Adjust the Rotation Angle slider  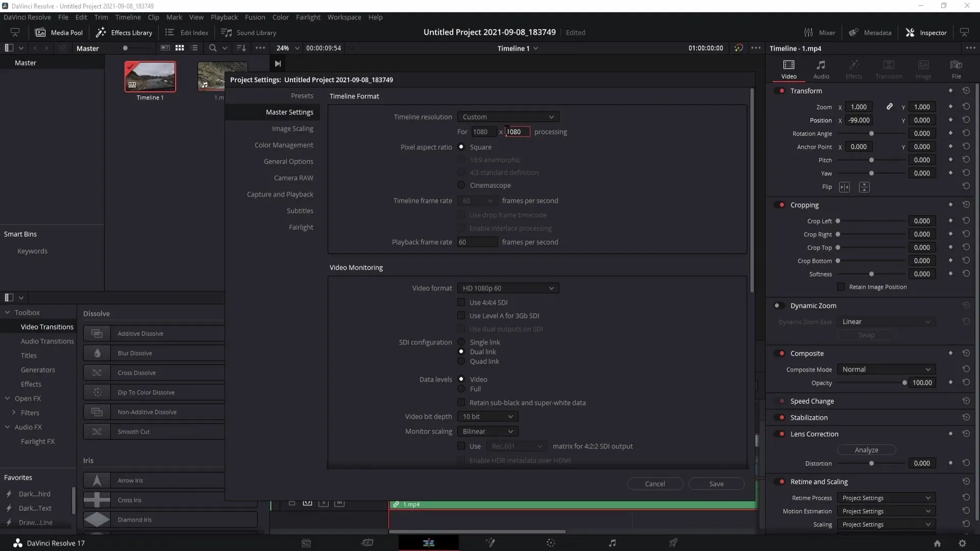[x=871, y=134]
